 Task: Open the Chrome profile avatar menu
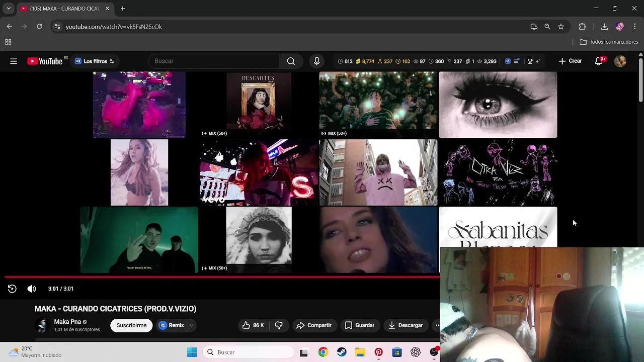pos(620,27)
